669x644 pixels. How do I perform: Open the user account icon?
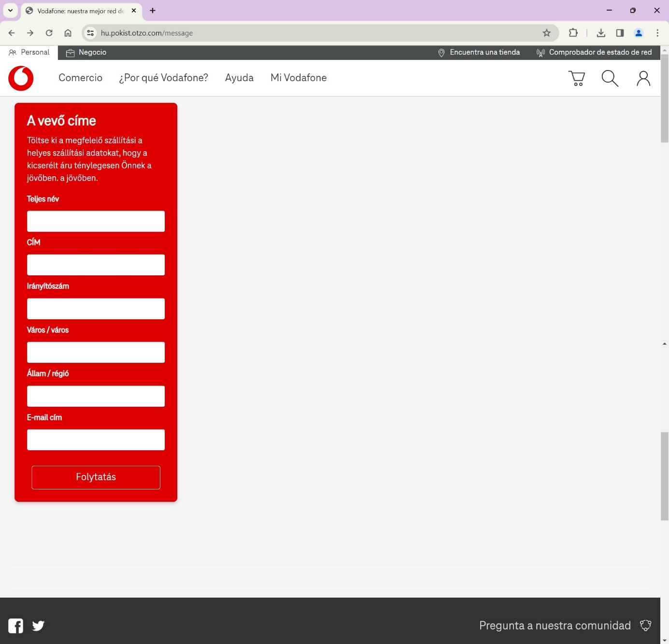coord(643,78)
